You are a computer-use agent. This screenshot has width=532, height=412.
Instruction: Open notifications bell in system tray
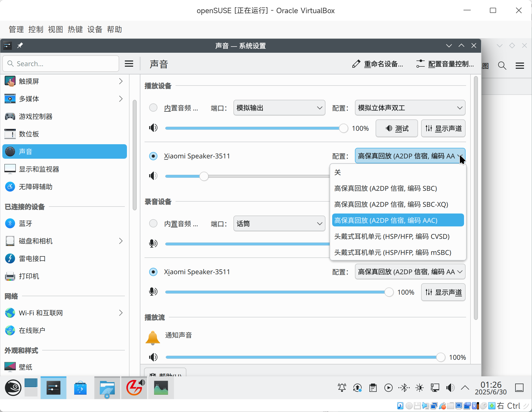pyautogui.click(x=342, y=387)
